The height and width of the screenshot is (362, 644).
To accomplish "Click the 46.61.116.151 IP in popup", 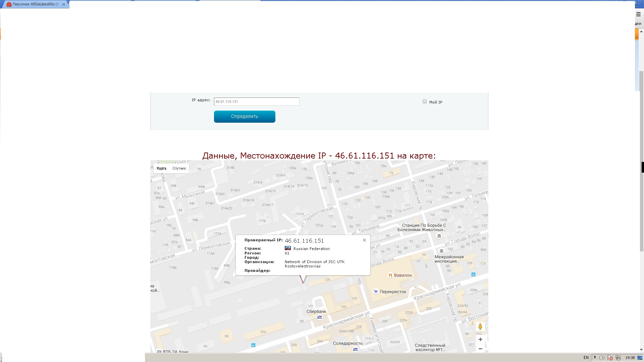I will click(304, 241).
